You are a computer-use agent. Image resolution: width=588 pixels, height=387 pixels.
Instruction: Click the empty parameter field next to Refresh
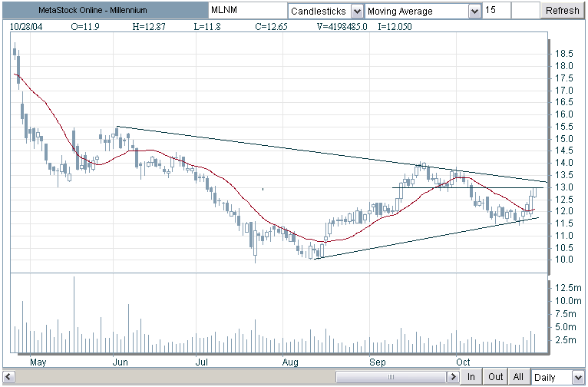[x=525, y=11]
